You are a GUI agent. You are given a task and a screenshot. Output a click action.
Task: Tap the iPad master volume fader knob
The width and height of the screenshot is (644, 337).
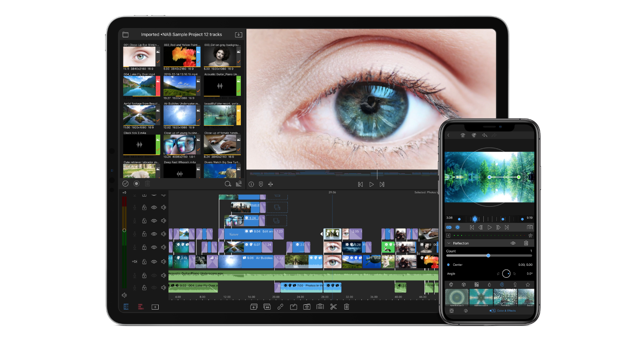(x=124, y=230)
